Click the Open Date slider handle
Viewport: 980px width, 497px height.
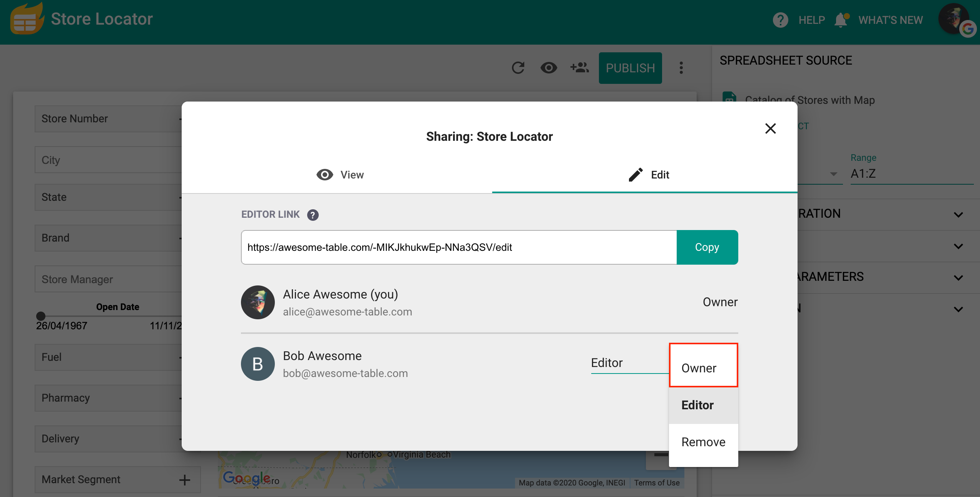tap(41, 316)
